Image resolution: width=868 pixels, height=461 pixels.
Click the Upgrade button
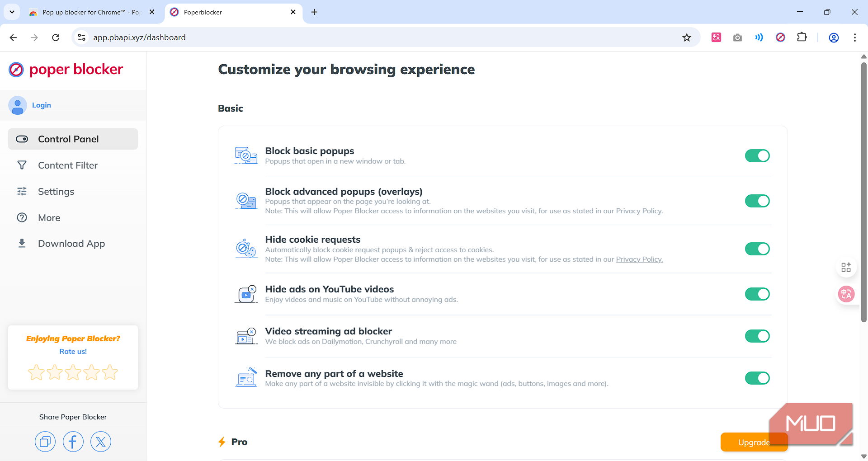(x=754, y=442)
